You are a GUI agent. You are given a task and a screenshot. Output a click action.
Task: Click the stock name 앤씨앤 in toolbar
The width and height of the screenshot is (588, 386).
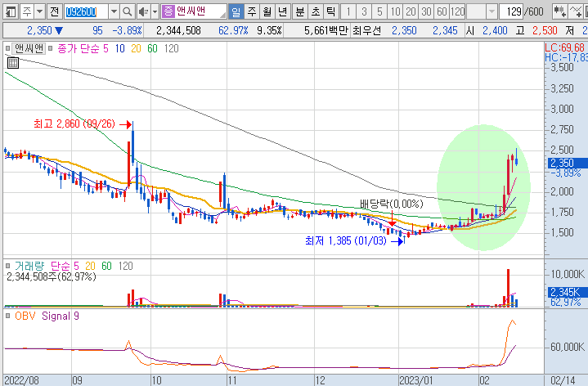point(191,11)
